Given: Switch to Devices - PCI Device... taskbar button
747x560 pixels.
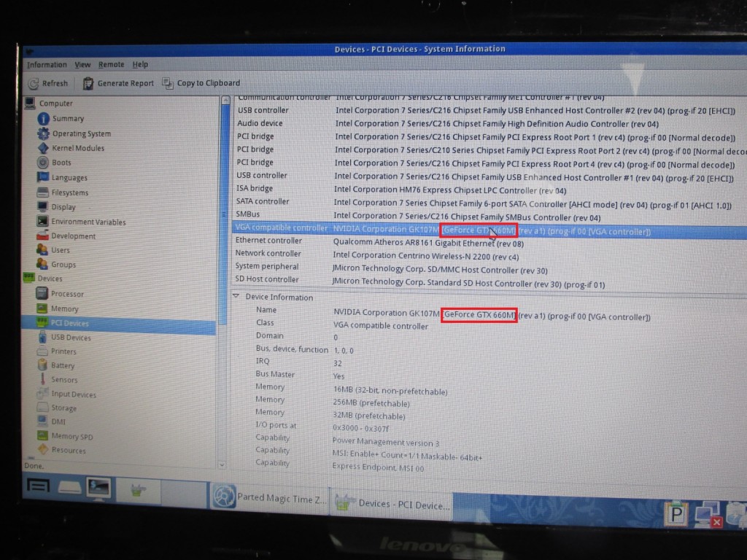Looking at the screenshot, I should pyautogui.click(x=392, y=503).
